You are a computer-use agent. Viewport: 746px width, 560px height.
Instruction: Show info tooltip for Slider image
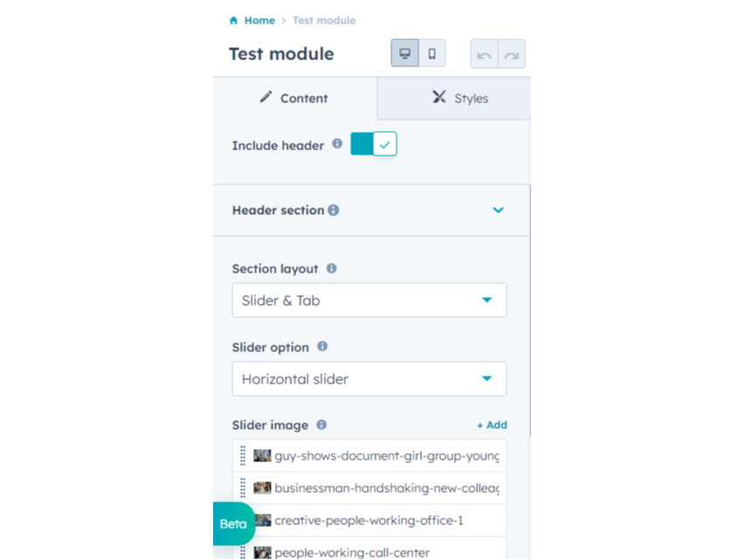pos(321,425)
